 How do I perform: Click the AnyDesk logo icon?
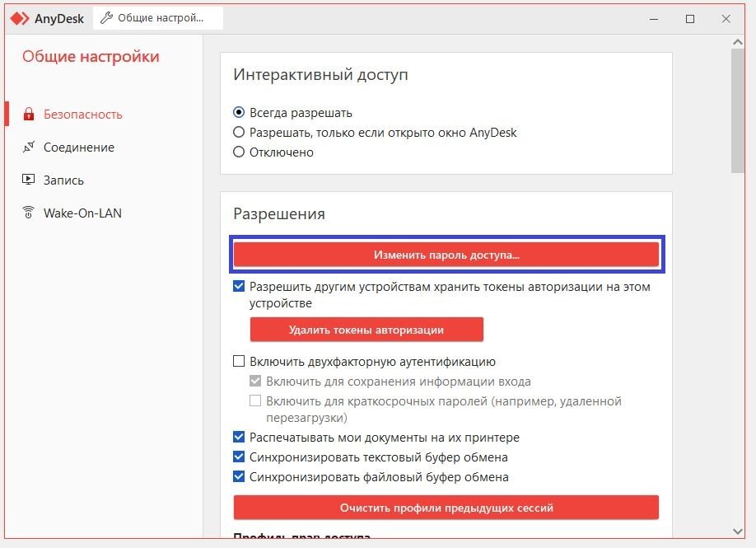(x=20, y=19)
